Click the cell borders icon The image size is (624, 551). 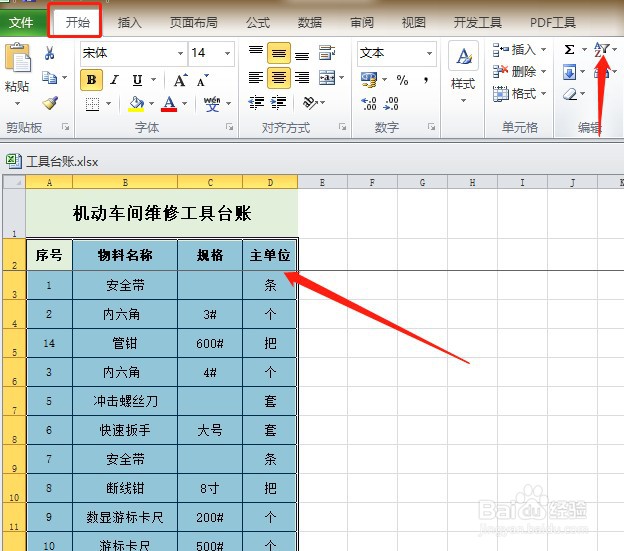coord(92,104)
